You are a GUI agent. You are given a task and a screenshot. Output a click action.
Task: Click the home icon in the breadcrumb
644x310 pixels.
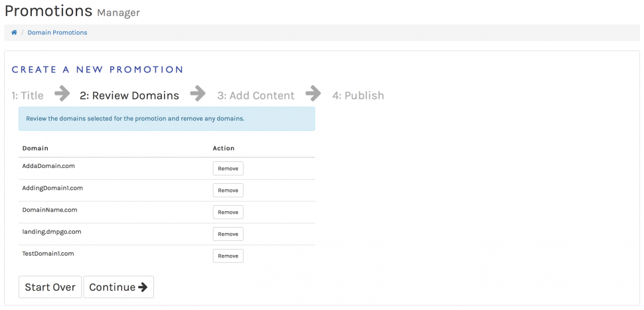pyautogui.click(x=14, y=33)
